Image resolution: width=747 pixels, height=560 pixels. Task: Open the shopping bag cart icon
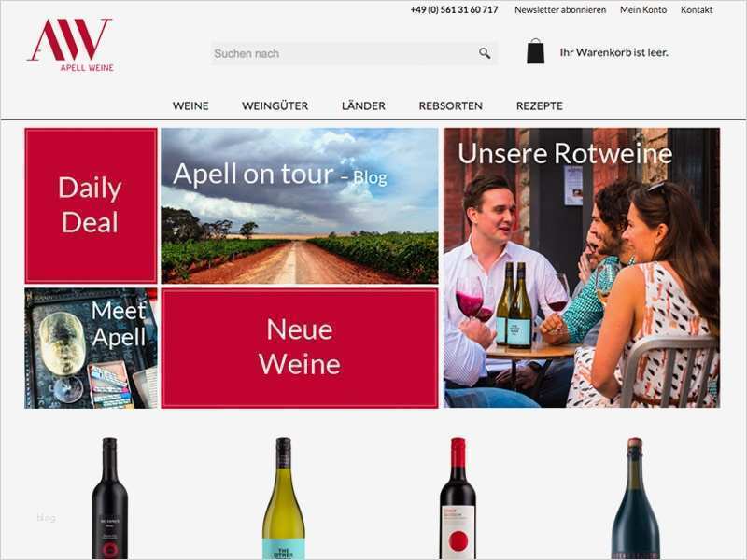[x=535, y=51]
